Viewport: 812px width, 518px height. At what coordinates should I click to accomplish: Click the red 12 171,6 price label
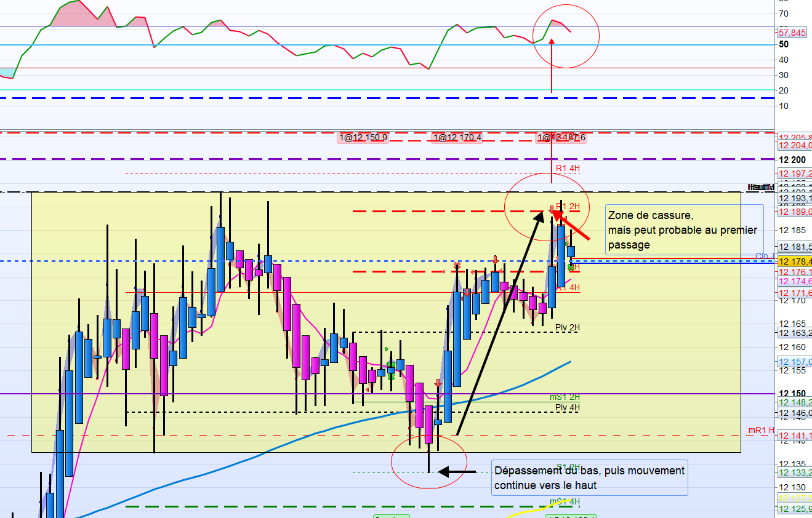(x=795, y=293)
